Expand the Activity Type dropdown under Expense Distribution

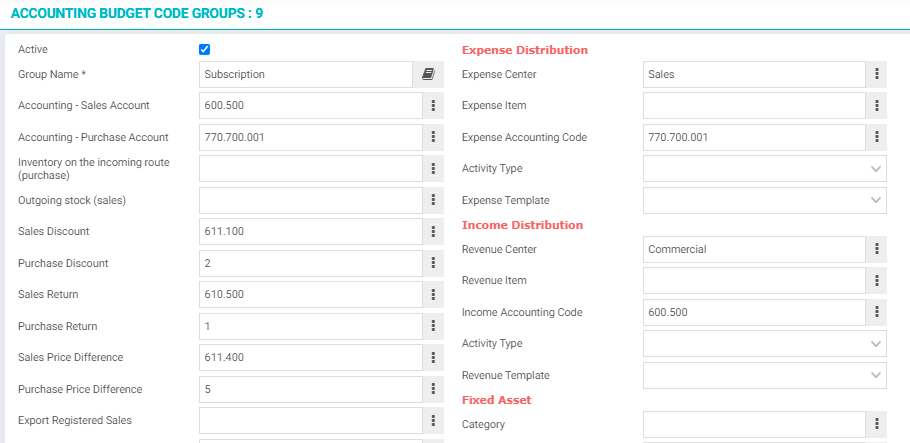tap(764, 168)
